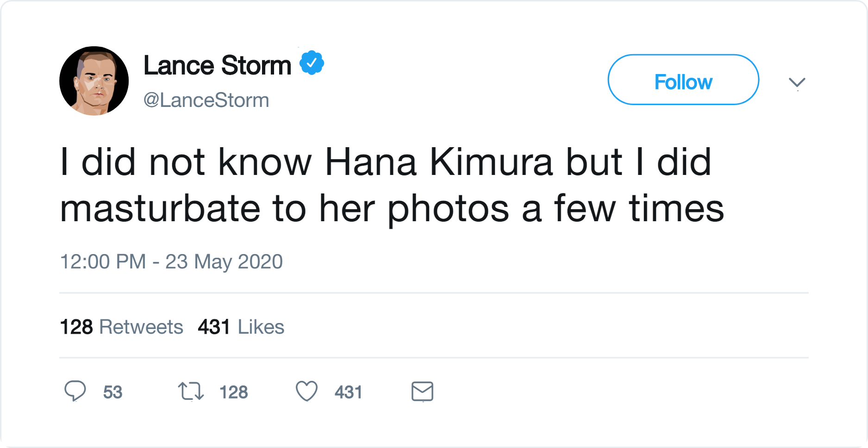Click the word times ending the tweet
Screen dimensions: 868x448
click(676, 209)
